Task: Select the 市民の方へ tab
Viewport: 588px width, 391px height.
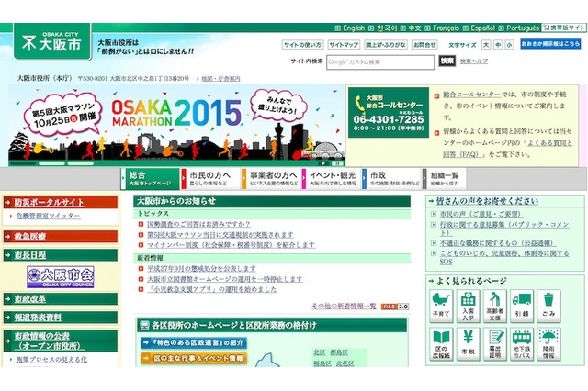Action: [x=210, y=179]
